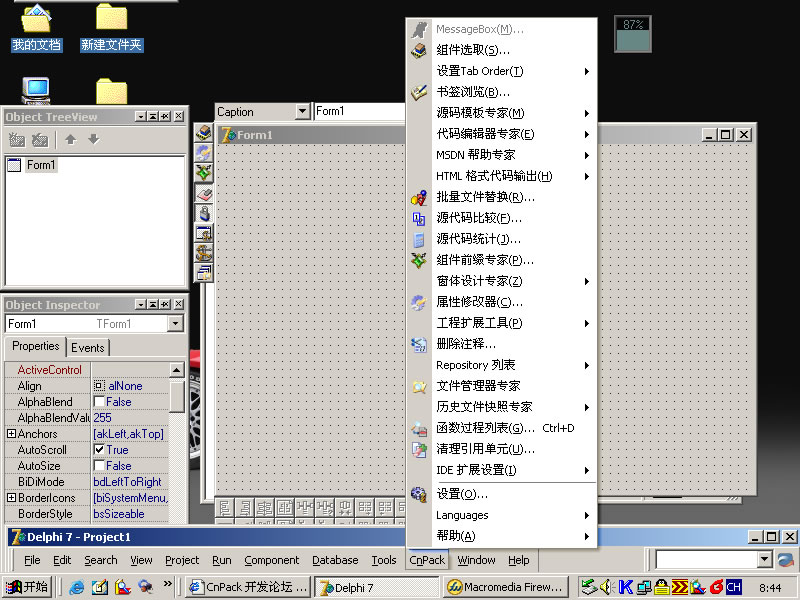Click the 清理引用单元 icon
The height and width of the screenshot is (600, 800).
coord(420,449)
